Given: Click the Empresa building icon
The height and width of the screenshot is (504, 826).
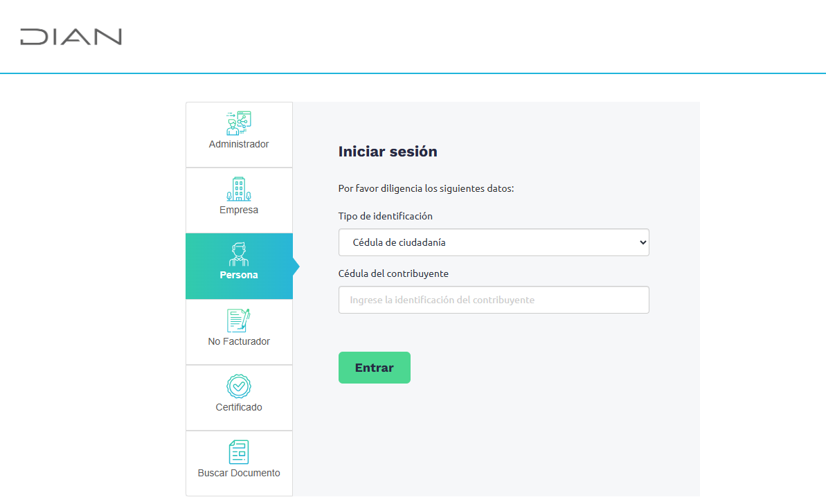Looking at the screenshot, I should tap(239, 189).
